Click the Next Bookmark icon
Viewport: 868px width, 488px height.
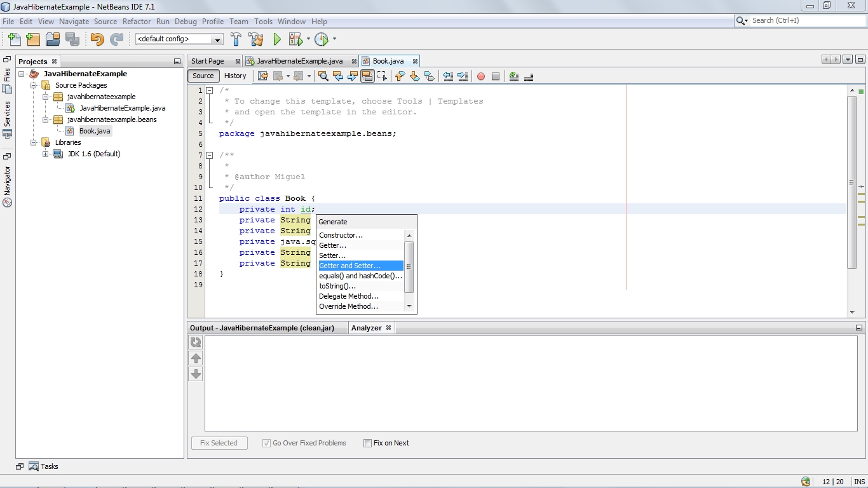point(414,76)
